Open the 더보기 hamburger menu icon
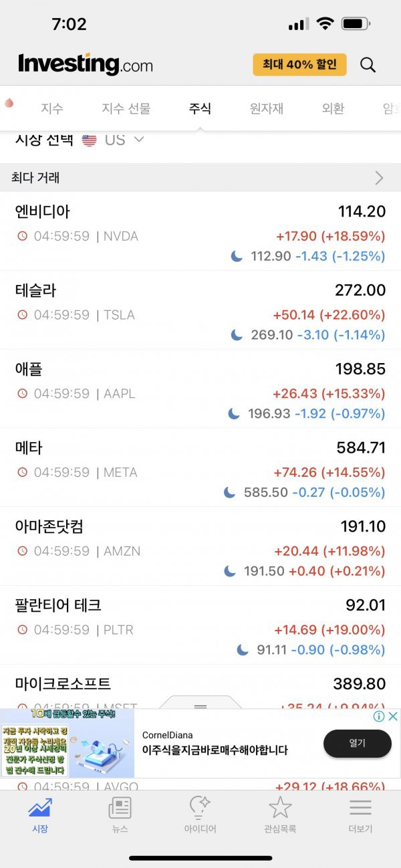This screenshot has height=868, width=401. click(x=360, y=808)
